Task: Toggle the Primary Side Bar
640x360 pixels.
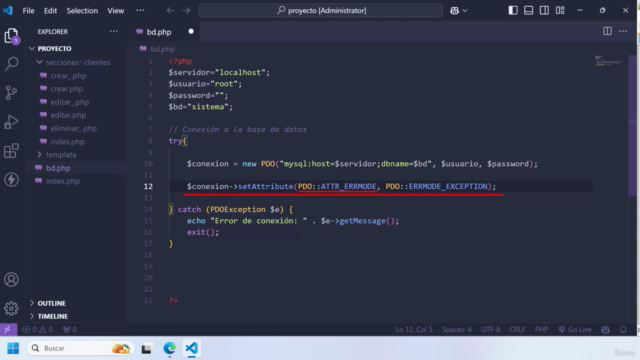Action: (x=513, y=10)
